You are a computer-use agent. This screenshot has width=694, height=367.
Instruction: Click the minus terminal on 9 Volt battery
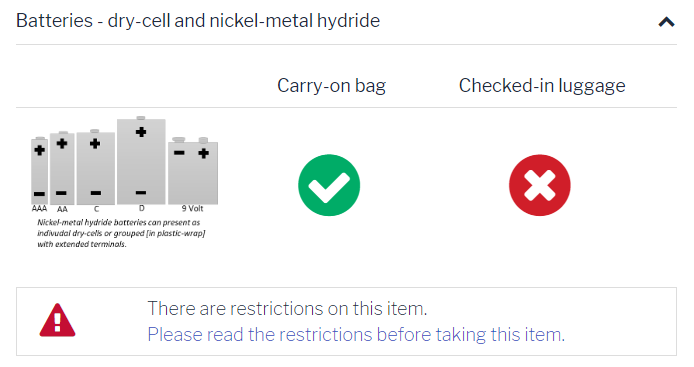(x=179, y=153)
